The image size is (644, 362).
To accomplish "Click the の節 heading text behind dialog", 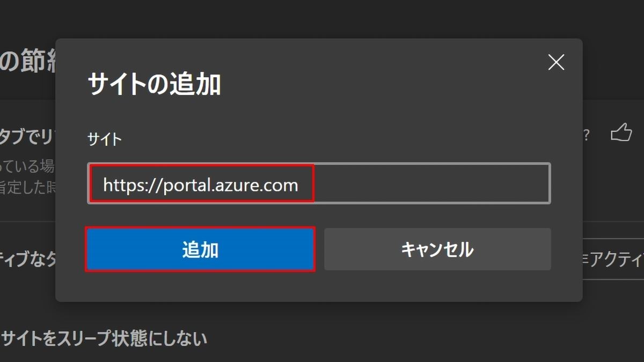I will pos(28,63).
